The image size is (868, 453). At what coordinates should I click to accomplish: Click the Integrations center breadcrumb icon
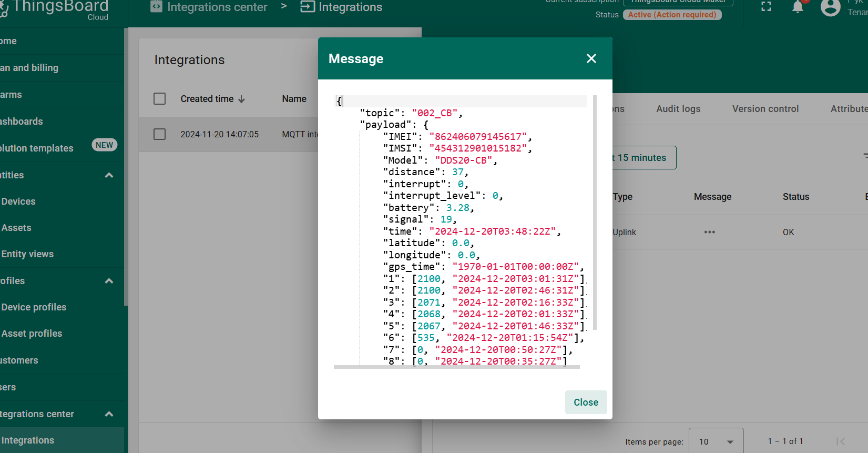point(156,7)
